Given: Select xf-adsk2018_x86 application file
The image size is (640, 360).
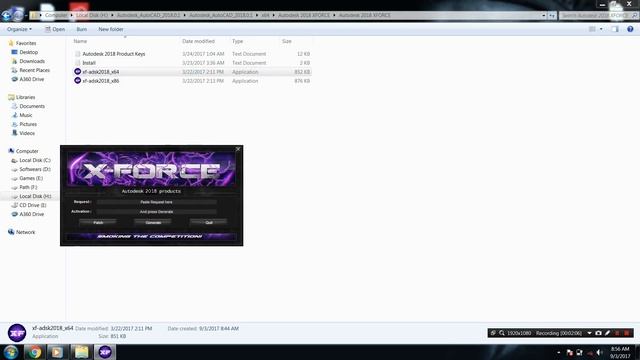Looking at the screenshot, I should (101, 81).
